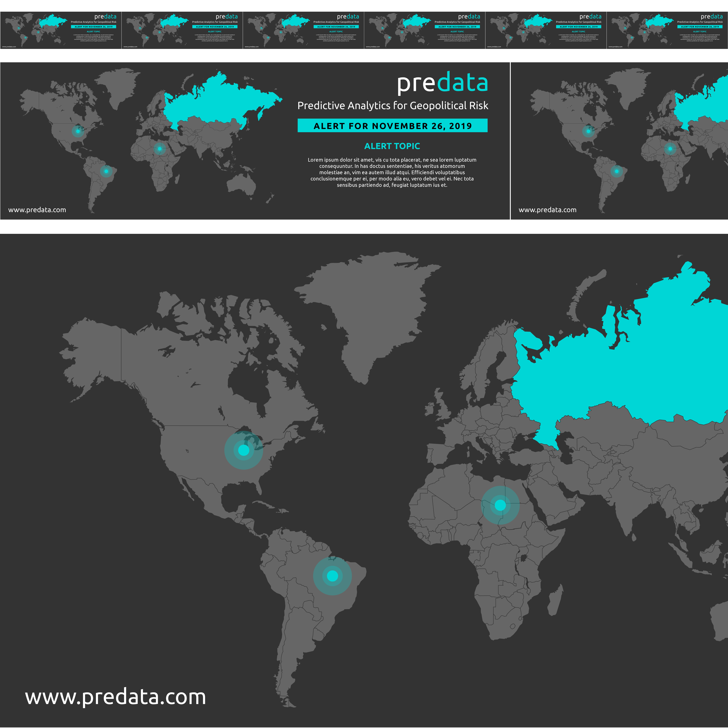Open the large www.predata.com link on the bottom map
Image resolution: width=728 pixels, height=728 pixels.
tap(115, 697)
